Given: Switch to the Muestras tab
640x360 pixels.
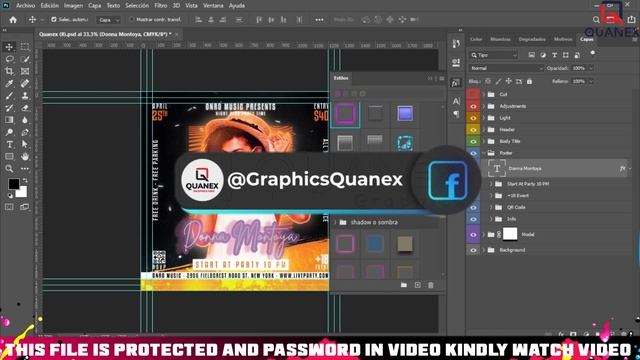Looking at the screenshot, I should tap(500, 39).
